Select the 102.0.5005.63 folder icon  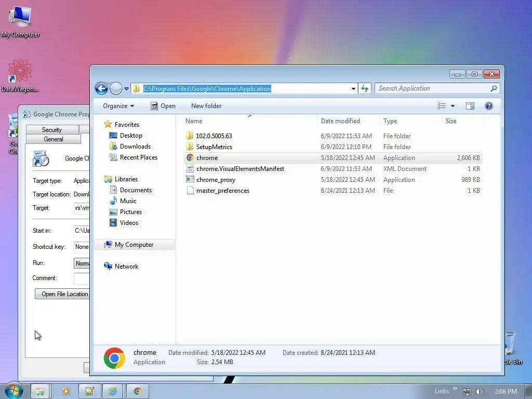click(190, 136)
